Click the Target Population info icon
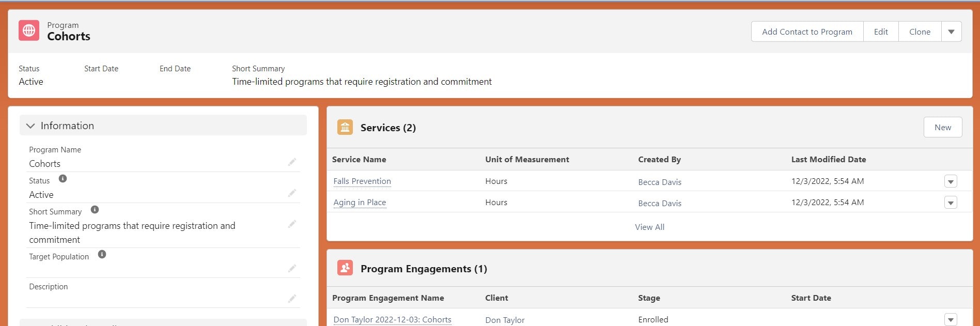 (102, 254)
